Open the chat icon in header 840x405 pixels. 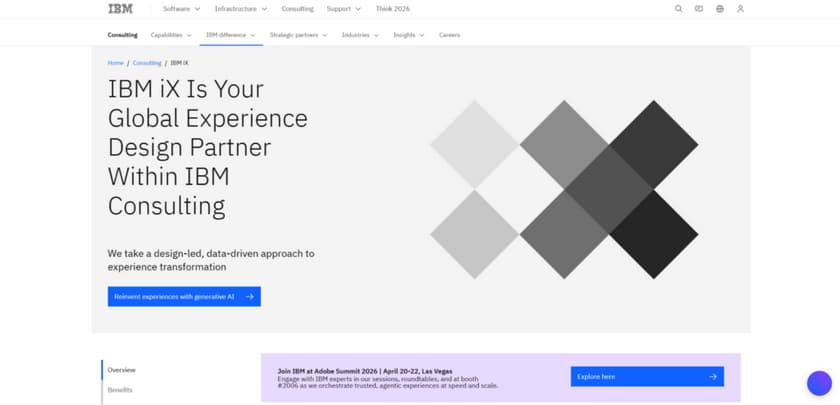(x=699, y=9)
